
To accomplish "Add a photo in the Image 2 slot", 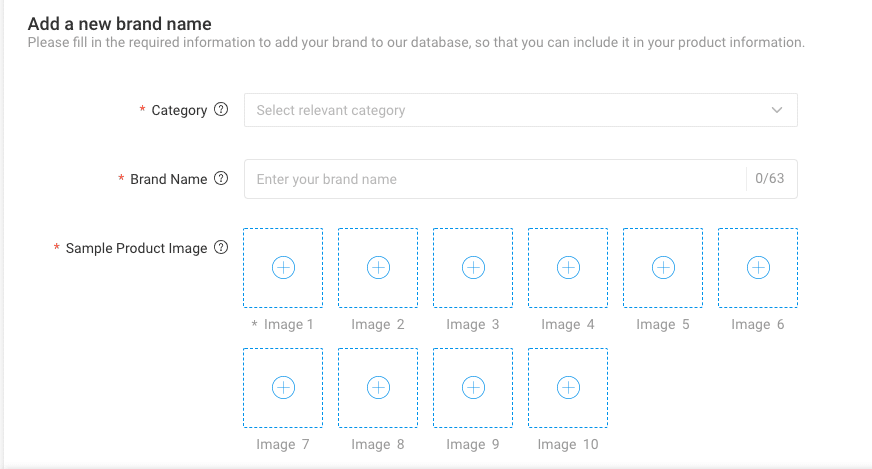I will pos(378,267).
